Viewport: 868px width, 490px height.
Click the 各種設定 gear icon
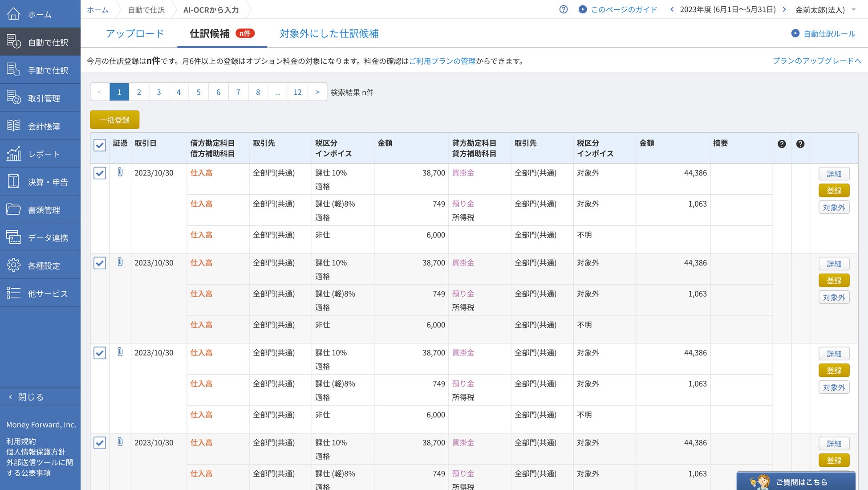coord(14,265)
